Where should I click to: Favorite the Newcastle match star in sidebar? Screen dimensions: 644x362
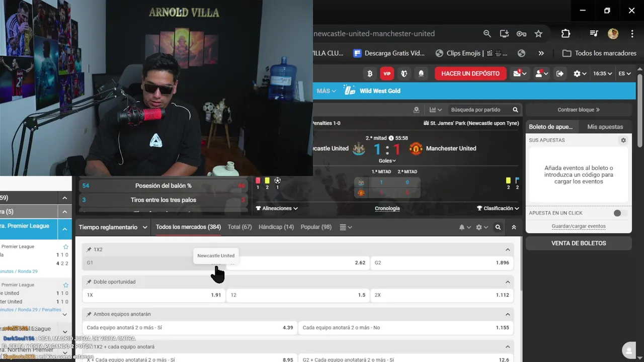click(65, 285)
